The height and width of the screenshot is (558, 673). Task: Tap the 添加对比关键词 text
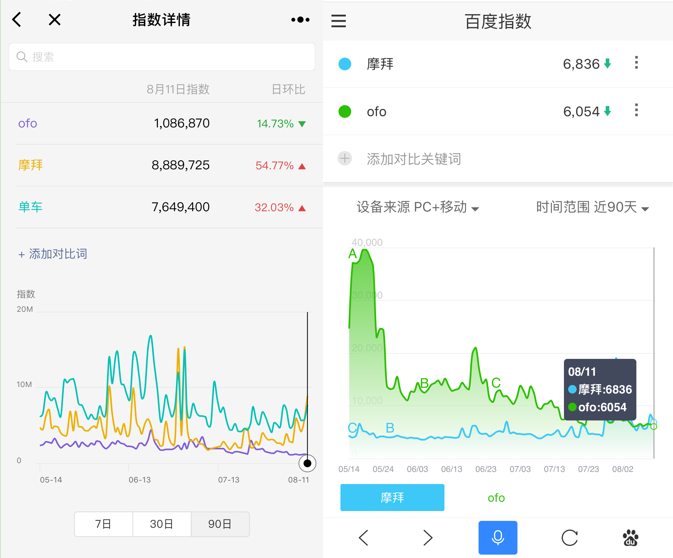click(414, 159)
